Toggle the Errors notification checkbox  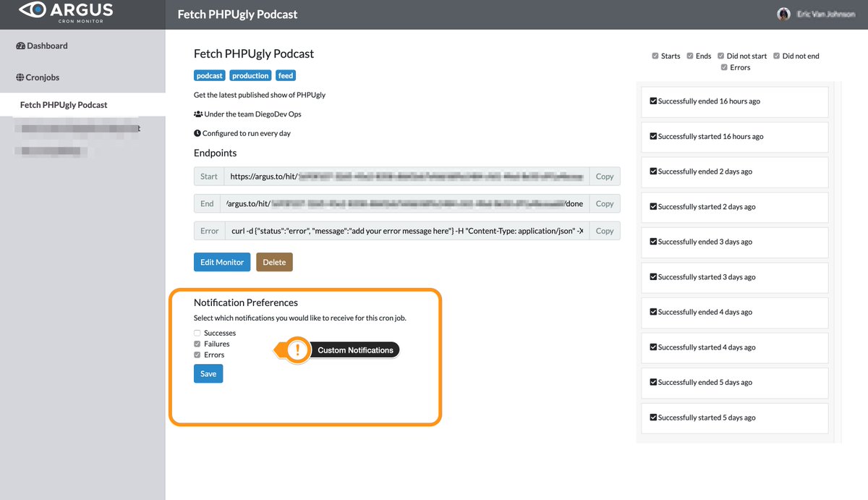click(197, 355)
